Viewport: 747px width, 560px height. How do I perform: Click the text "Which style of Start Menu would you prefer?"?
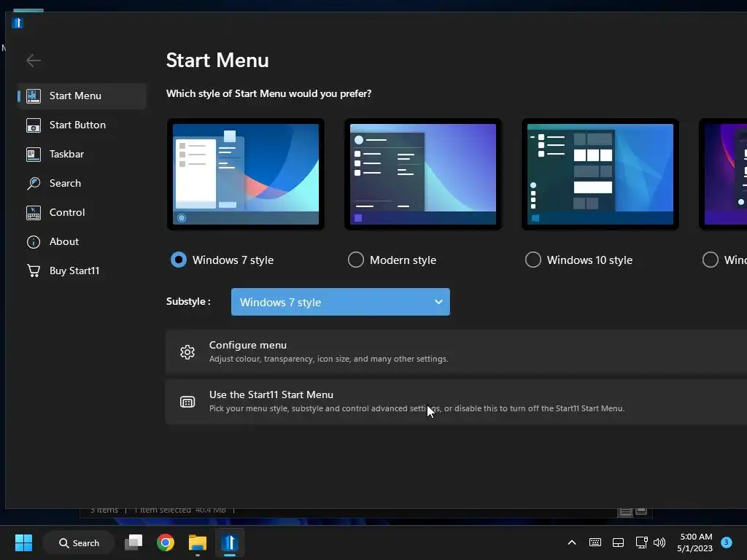[x=268, y=94]
